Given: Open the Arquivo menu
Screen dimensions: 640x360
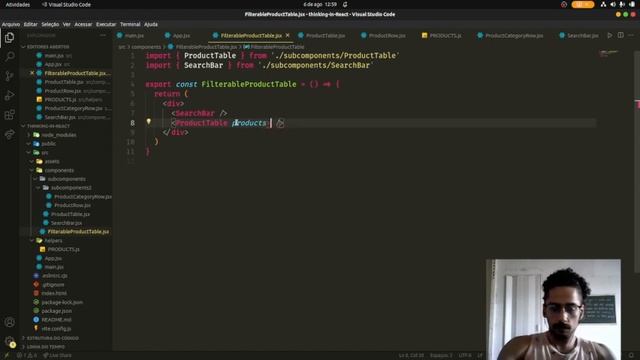Looking at the screenshot, I should 11,24.
